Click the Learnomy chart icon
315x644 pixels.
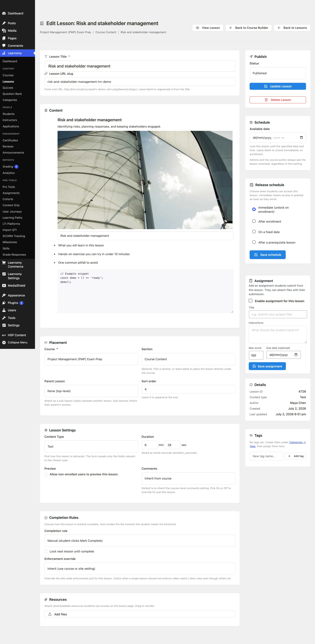4,53
